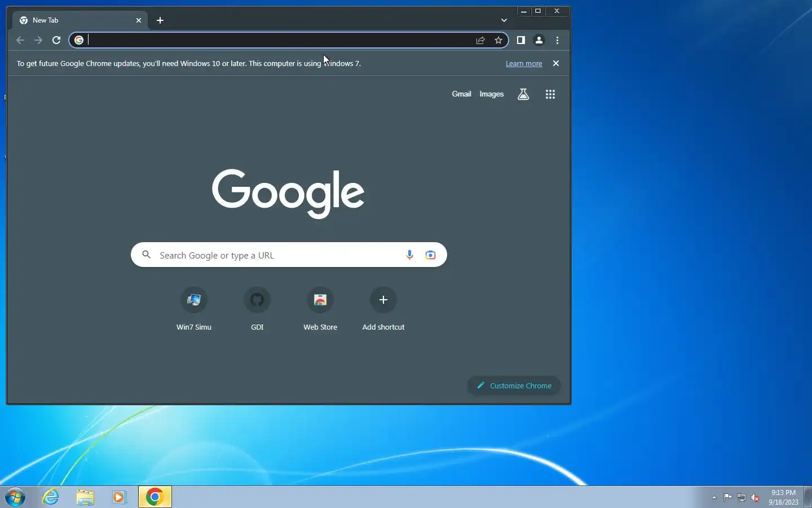Viewport: 812px width, 508px height.
Task: Select the New Tab tab
Action: (79, 20)
